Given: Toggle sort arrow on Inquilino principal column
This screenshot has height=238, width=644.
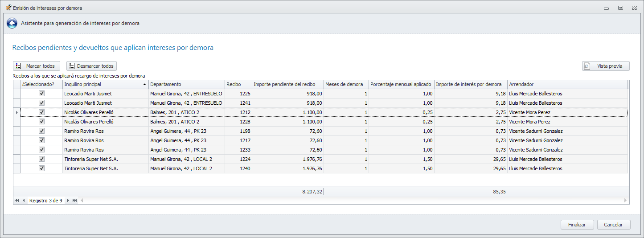Looking at the screenshot, I should coord(144,84).
